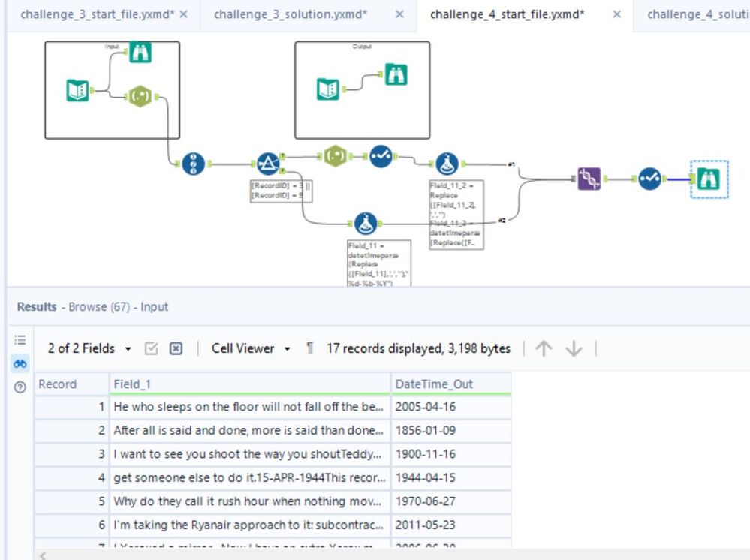
Task: Select the Input container title
Action: point(112,47)
